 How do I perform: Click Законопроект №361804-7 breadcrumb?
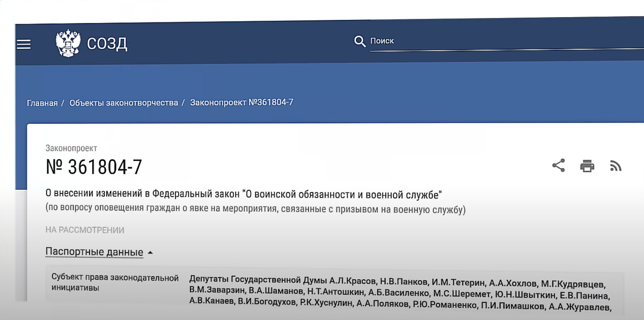click(241, 102)
